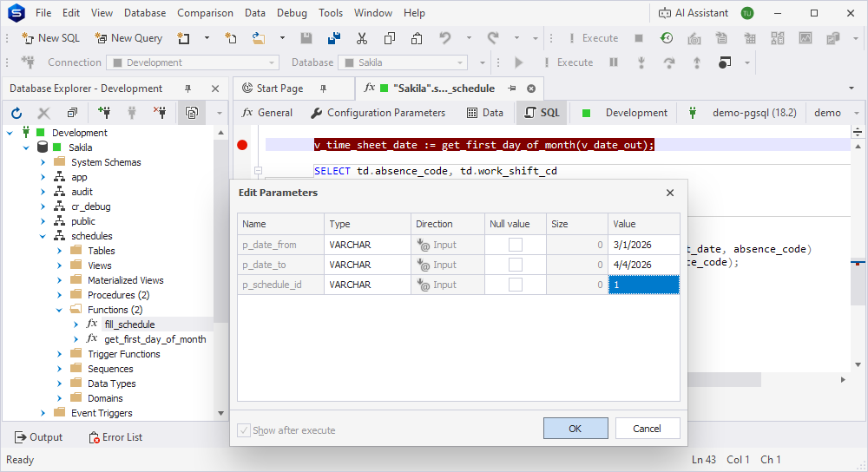Open the Tools menu
This screenshot has width=868, height=472.
[x=331, y=13]
